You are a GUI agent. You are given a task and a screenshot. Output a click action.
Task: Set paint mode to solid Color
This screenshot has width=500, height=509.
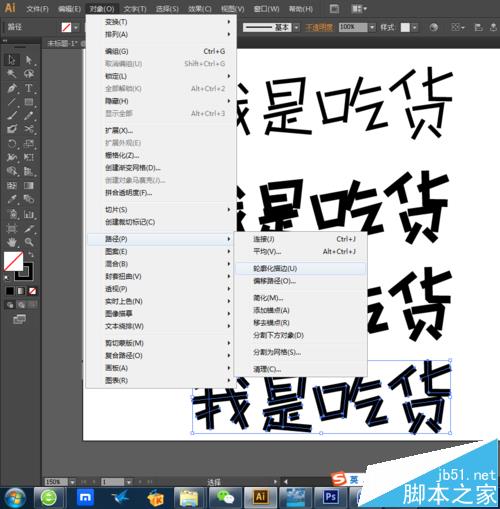pyautogui.click(x=10, y=291)
